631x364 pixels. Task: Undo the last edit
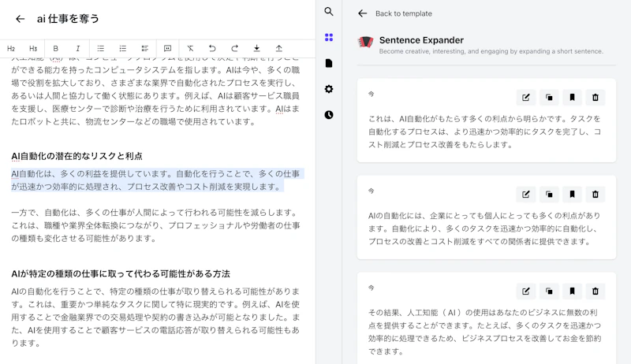click(212, 49)
